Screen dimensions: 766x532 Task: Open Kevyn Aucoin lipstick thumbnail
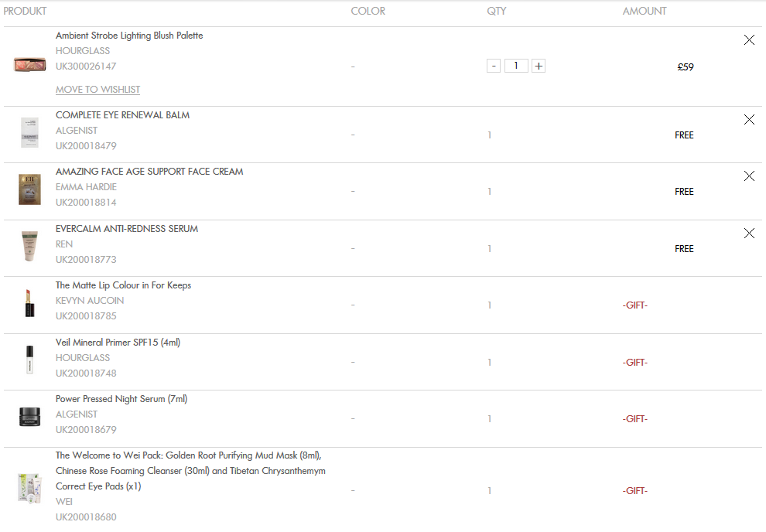30,303
